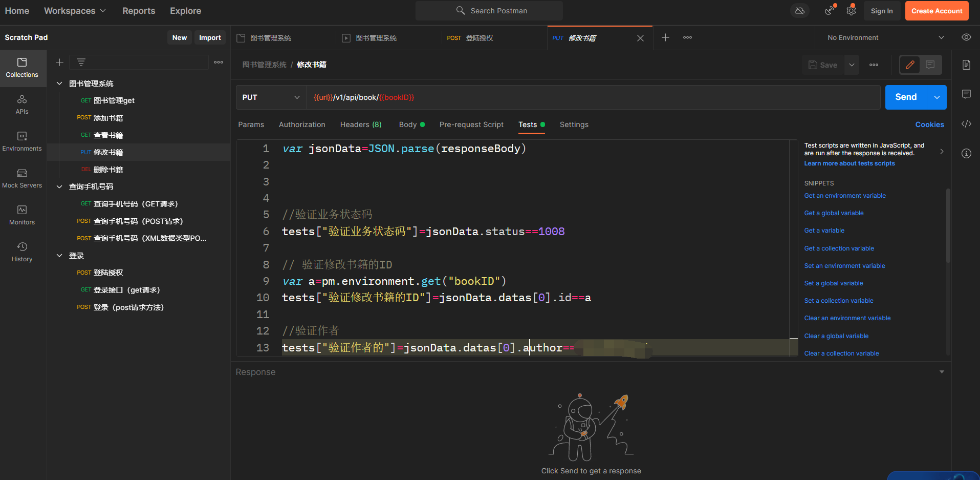Viewport: 980px width, 480px height.
Task: Open the tab bar more options menu
Action: click(x=687, y=37)
